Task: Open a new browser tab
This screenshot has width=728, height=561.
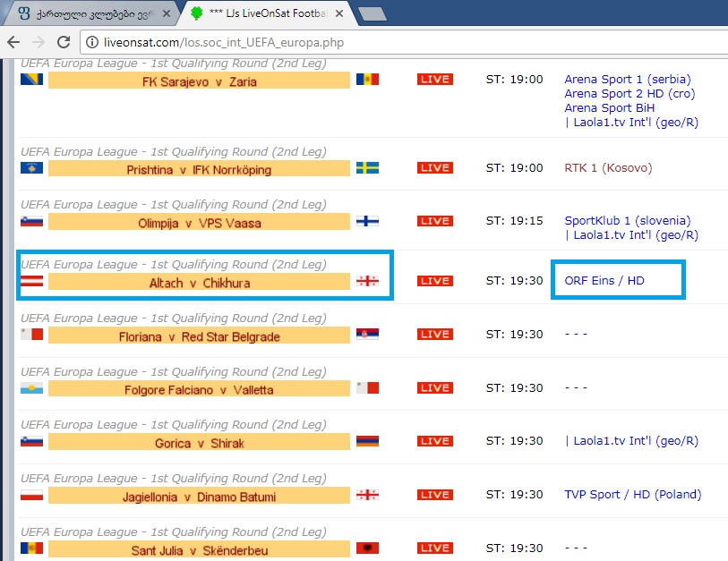Action: pyautogui.click(x=373, y=14)
